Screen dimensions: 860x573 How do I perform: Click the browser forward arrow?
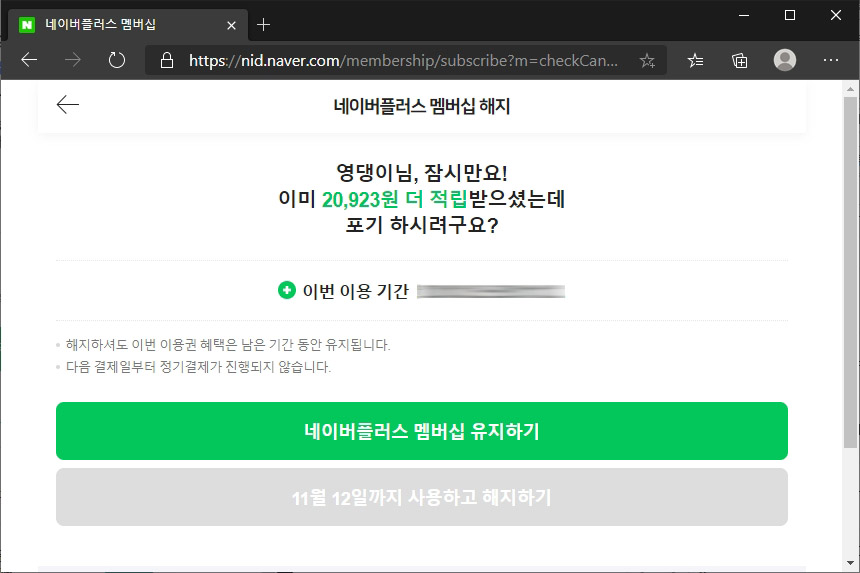[x=72, y=60]
